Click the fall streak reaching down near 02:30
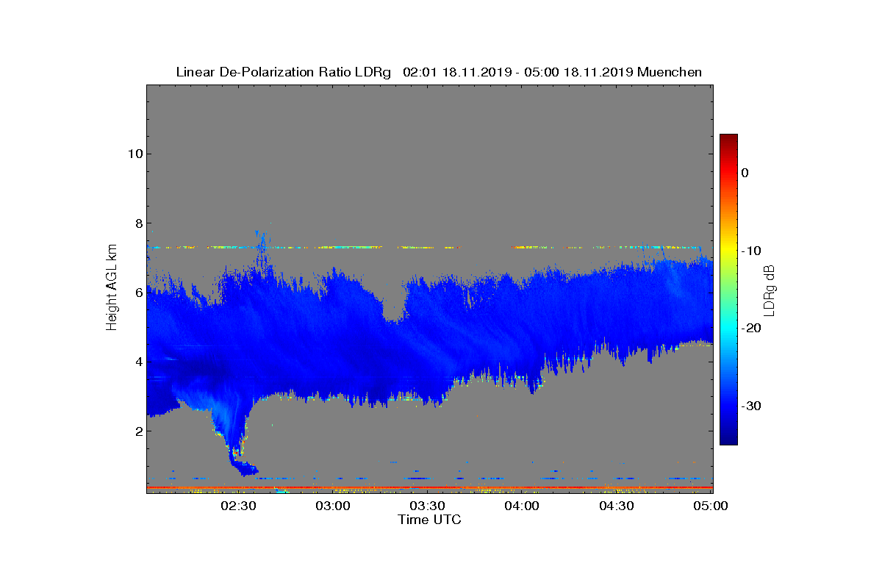 234,434
